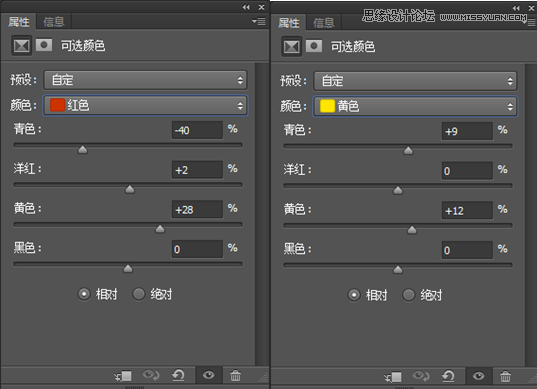Delete adjustment layer trash icon in left panel

235,376
